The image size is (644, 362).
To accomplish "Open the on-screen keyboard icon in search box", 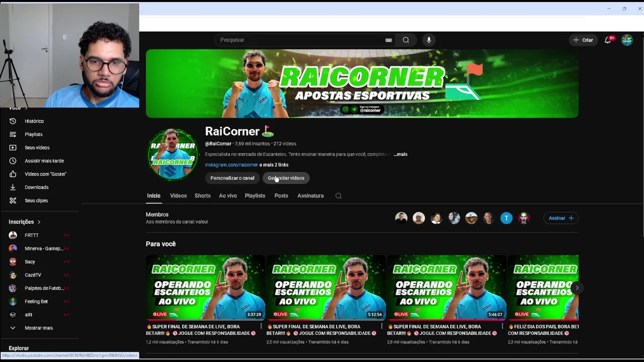I will (388, 40).
